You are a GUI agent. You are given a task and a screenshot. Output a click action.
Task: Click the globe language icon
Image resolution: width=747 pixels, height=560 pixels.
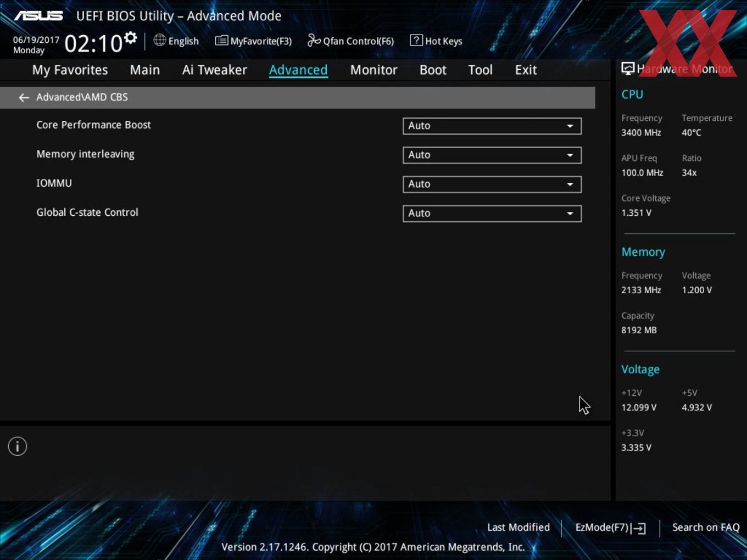(159, 40)
